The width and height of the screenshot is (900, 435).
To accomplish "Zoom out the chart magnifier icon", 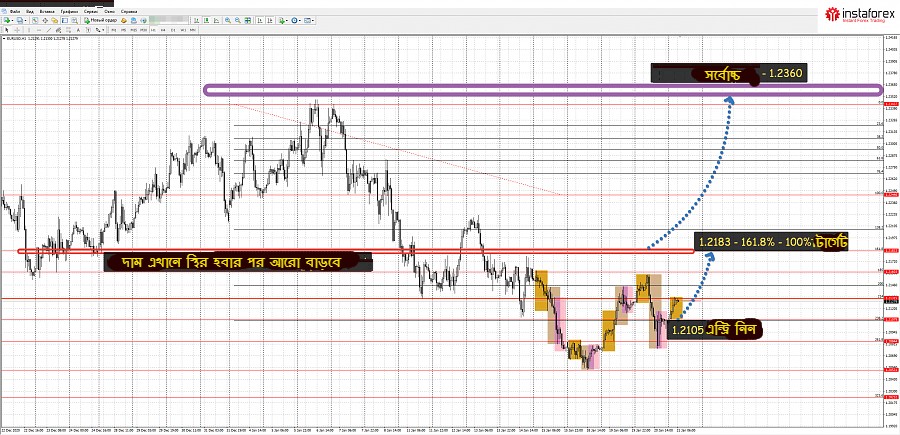I will pyautogui.click(x=238, y=21).
